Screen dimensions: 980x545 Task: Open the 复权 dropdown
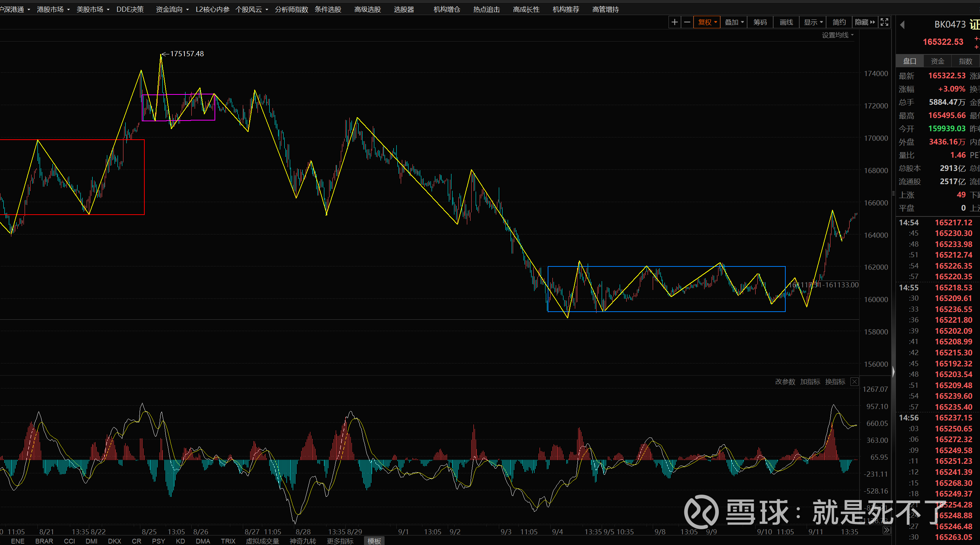pyautogui.click(x=707, y=22)
